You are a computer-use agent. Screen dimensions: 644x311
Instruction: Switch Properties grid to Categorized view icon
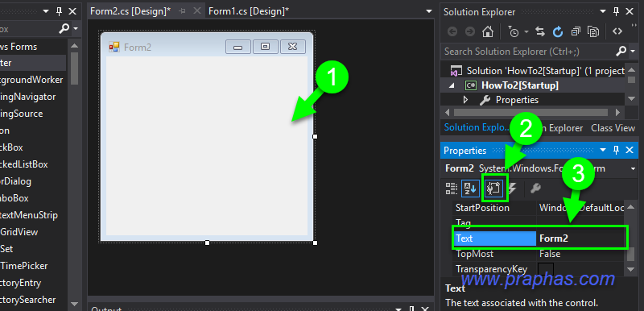[452, 189]
